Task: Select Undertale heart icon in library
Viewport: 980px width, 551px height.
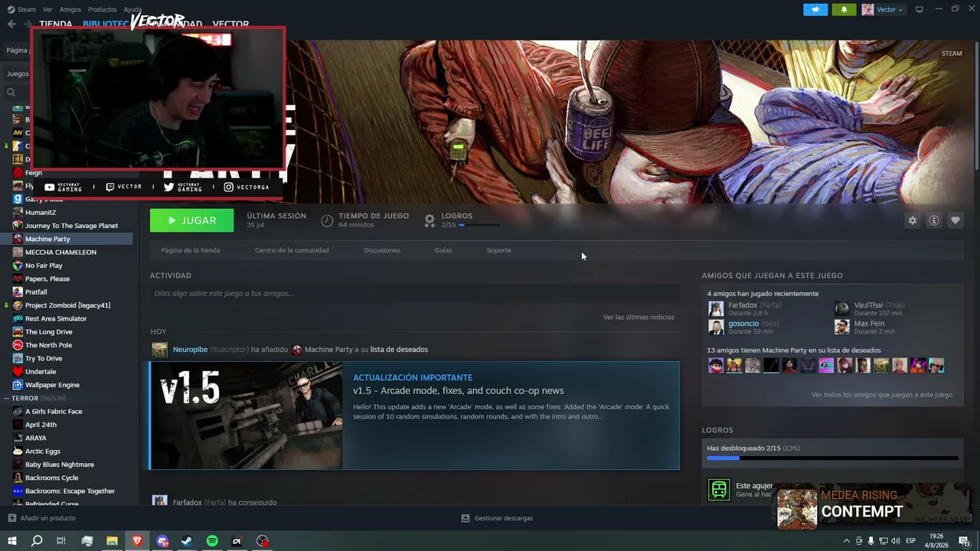Action: pos(18,371)
